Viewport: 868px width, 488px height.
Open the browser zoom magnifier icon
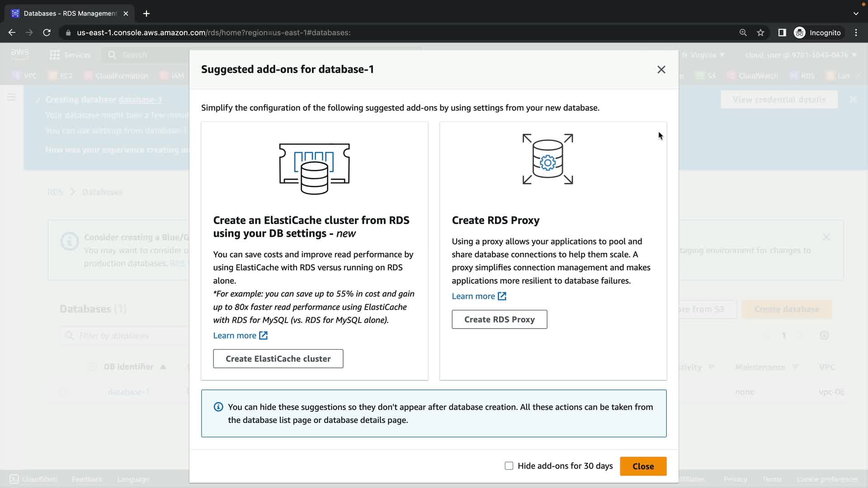click(743, 33)
